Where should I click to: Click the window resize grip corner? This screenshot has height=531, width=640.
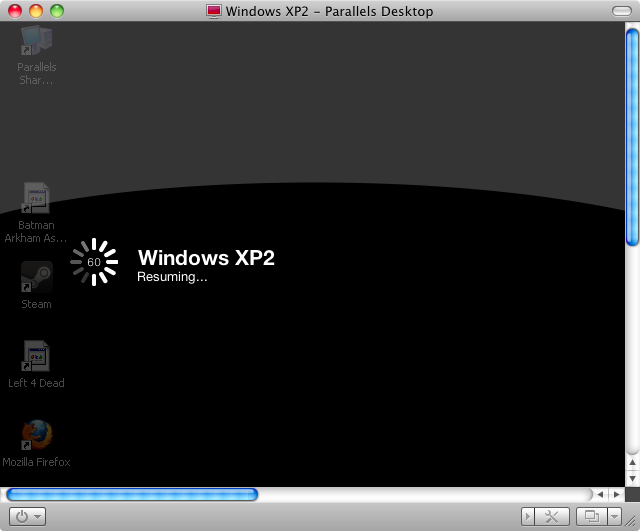pyautogui.click(x=631, y=520)
